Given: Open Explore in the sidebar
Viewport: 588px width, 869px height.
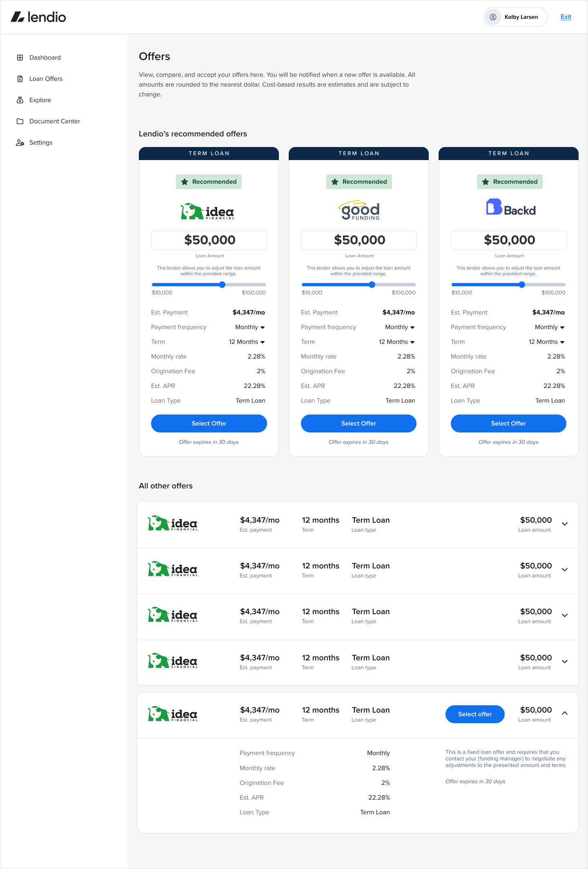Looking at the screenshot, I should click(40, 100).
